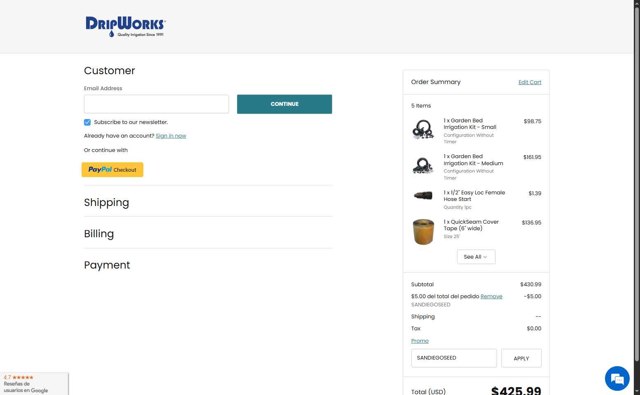This screenshot has height=395, width=640.
Task: Click the promo code input field
Action: point(454,358)
